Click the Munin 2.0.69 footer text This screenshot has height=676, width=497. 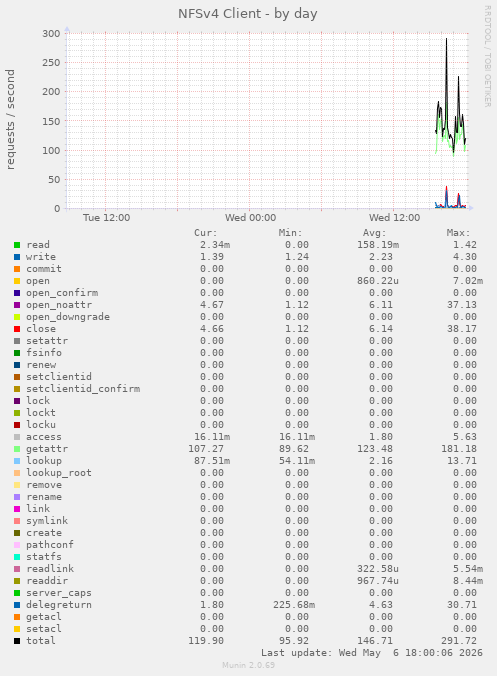pos(248,665)
